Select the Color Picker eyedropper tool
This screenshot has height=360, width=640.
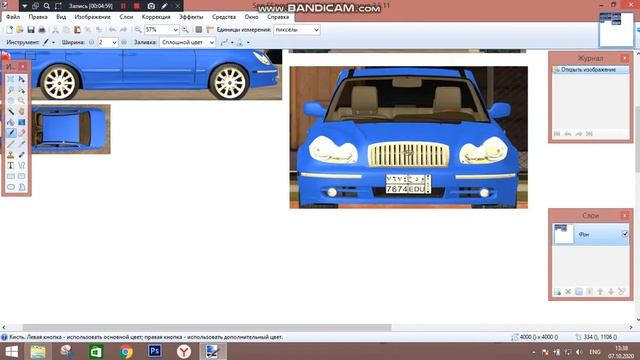(21, 144)
